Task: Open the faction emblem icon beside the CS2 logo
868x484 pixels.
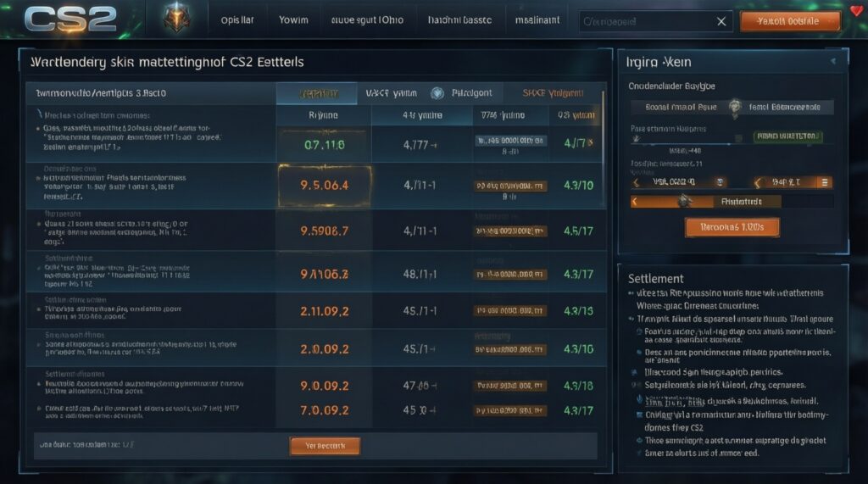Action: pos(176,17)
